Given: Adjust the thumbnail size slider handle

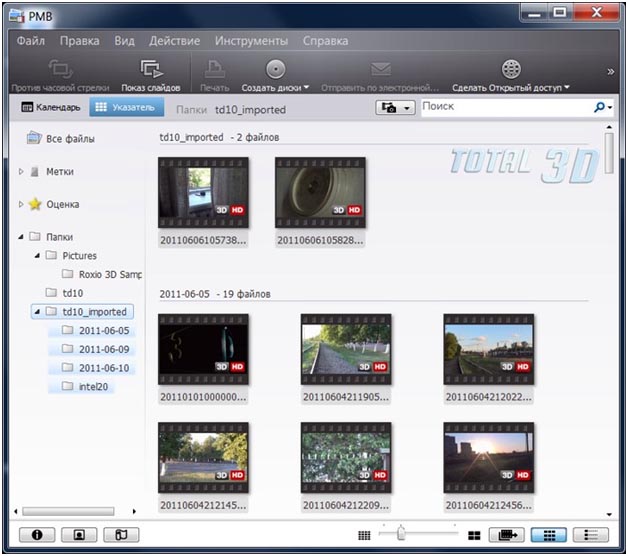Looking at the screenshot, I should [401, 533].
